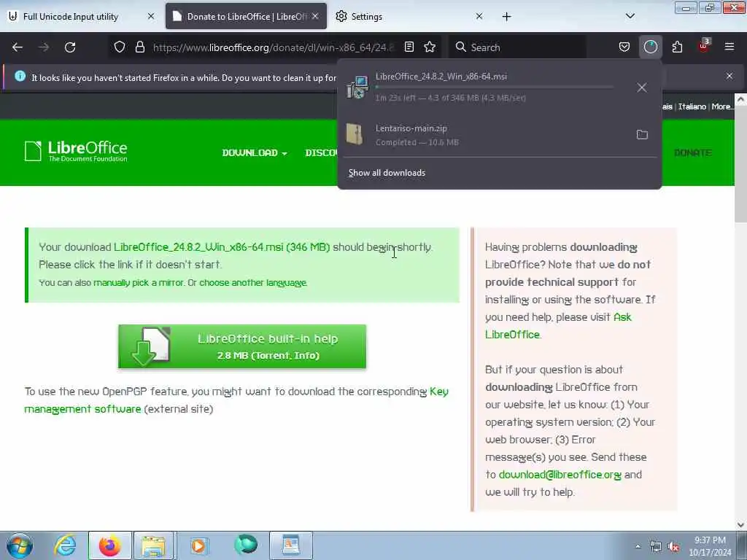The image size is (747, 560).
Task: Open the built-in help Info link
Action: coord(305,356)
